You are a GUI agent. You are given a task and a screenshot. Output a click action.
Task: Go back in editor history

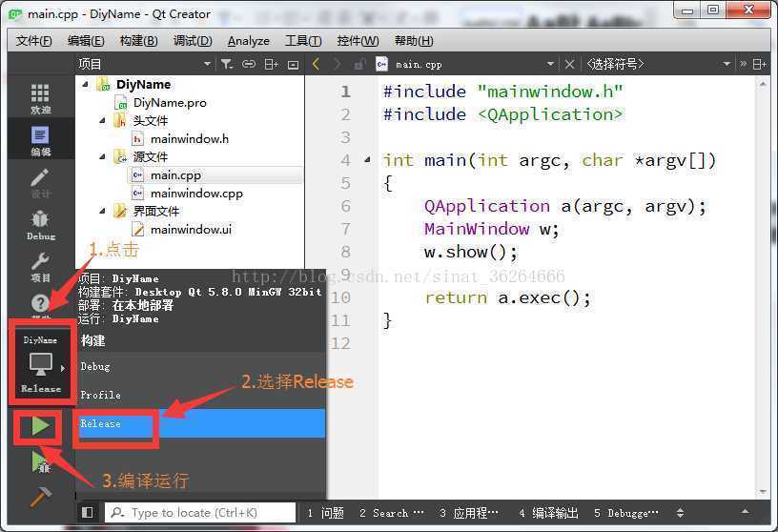(x=317, y=64)
